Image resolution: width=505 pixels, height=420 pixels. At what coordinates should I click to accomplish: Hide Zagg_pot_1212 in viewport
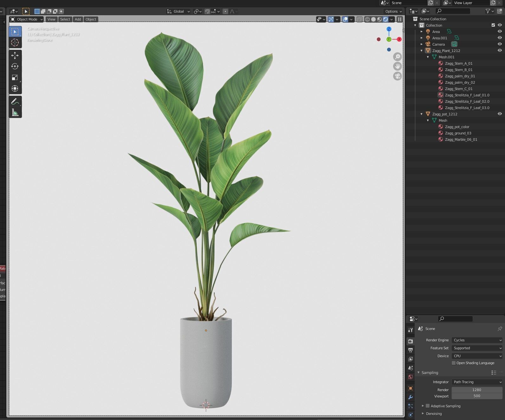click(500, 114)
